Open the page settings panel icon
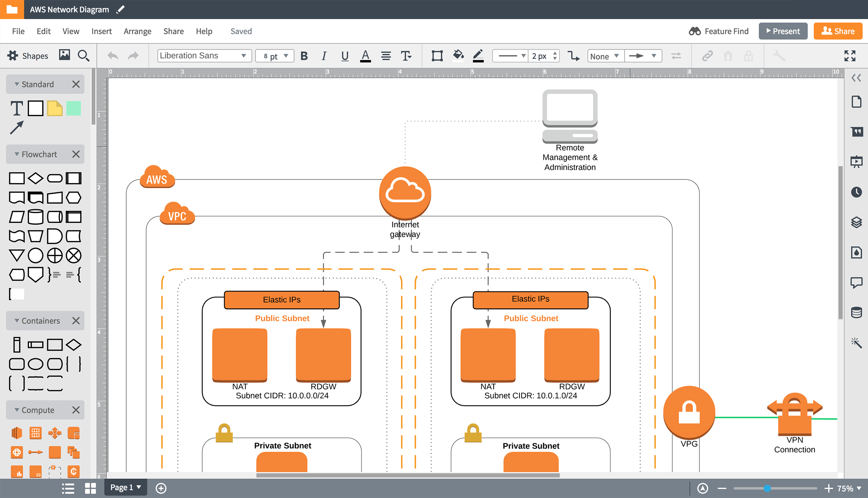The height and width of the screenshot is (498, 868). pos(856,102)
